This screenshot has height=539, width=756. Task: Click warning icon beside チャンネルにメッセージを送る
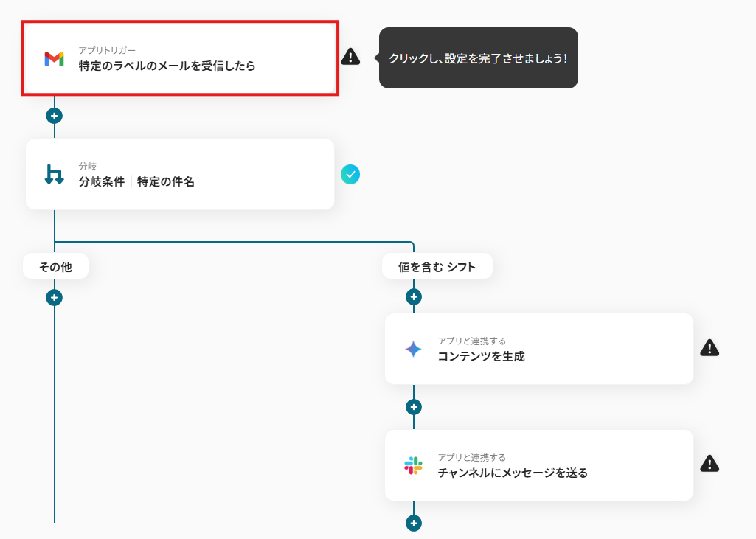coord(710,464)
